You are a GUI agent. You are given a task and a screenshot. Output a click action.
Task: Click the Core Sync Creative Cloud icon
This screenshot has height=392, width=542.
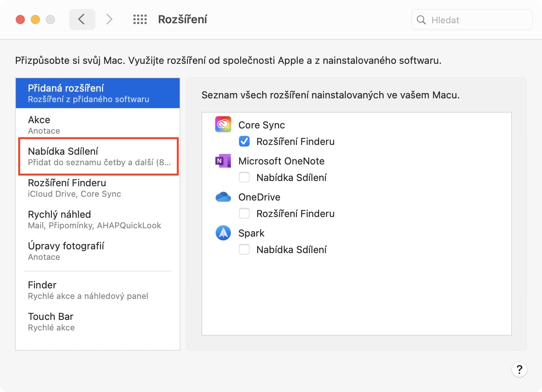223,124
